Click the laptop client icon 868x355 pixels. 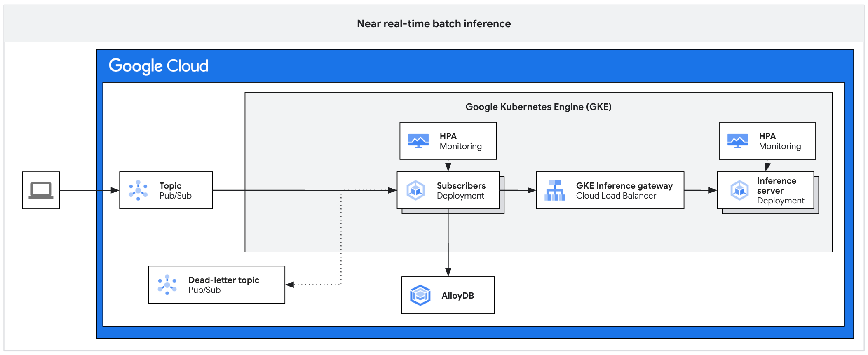(x=41, y=190)
